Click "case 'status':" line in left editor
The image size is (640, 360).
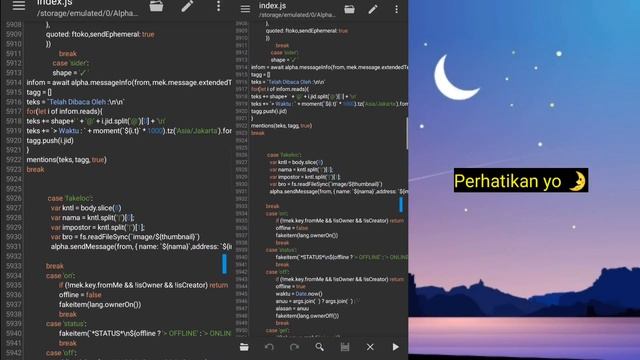[67, 324]
